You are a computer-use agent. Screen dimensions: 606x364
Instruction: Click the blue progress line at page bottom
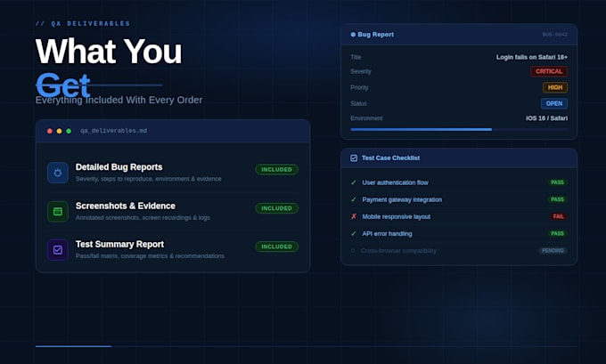[73, 346]
